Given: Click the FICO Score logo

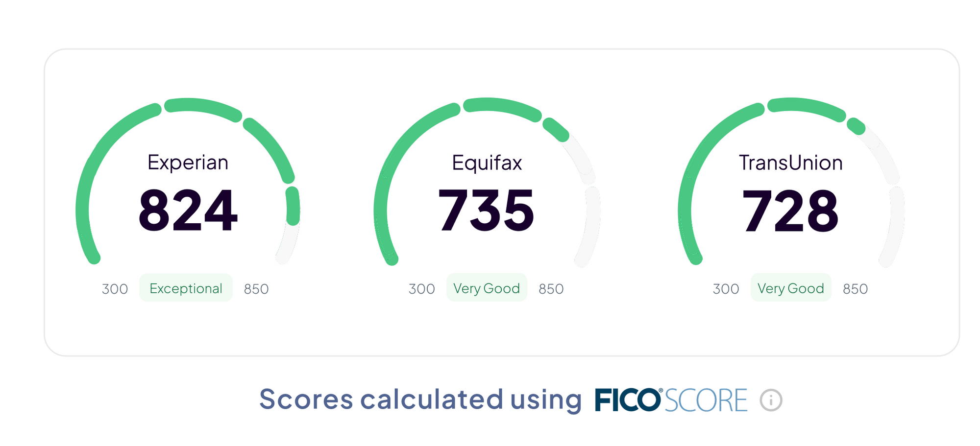Looking at the screenshot, I should pyautogui.click(x=671, y=400).
